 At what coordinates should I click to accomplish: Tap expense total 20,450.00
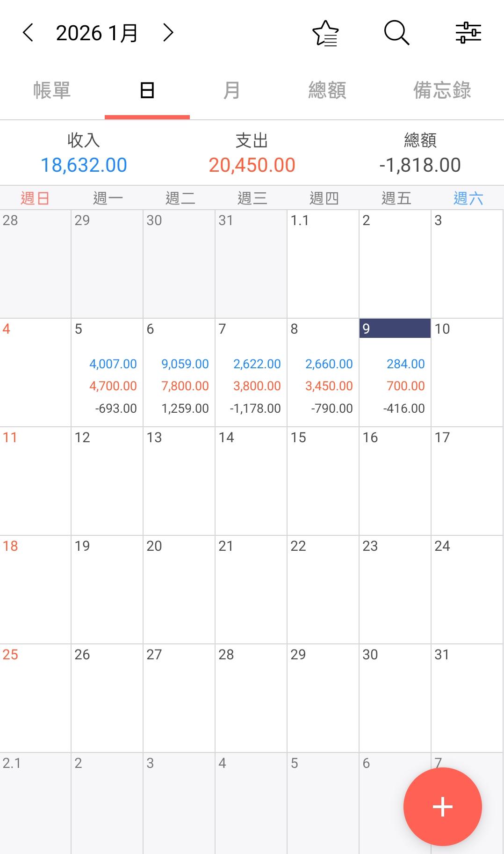(x=252, y=165)
